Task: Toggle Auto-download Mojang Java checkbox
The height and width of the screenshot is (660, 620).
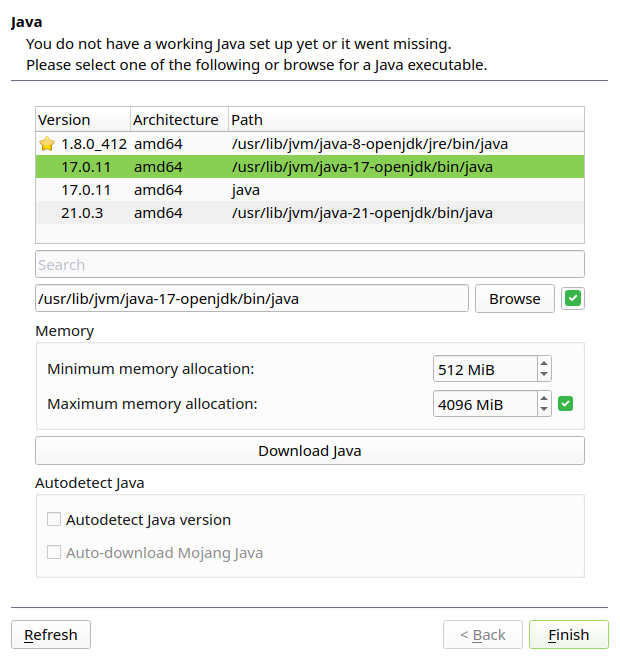Action: coord(54,553)
